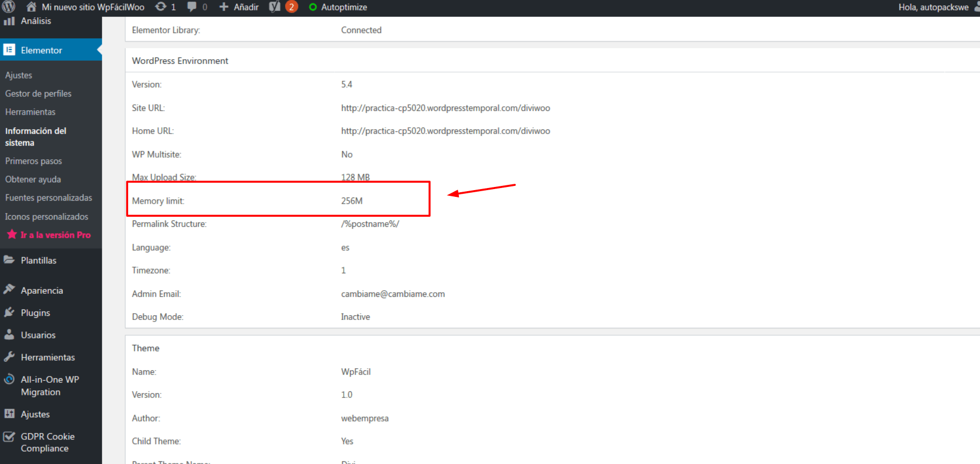Open the Usuarios menu

pos(38,335)
